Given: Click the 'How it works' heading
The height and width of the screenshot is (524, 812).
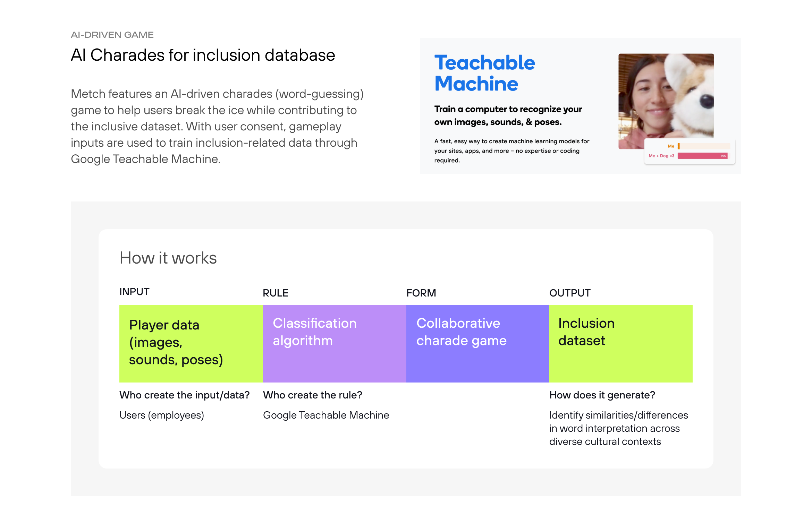Looking at the screenshot, I should tap(168, 258).
